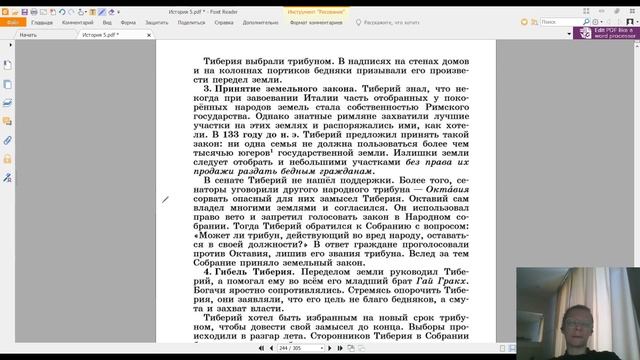This screenshot has height=360, width=640.
Task: Go to the previous page arrow
Action: click(x=272, y=348)
